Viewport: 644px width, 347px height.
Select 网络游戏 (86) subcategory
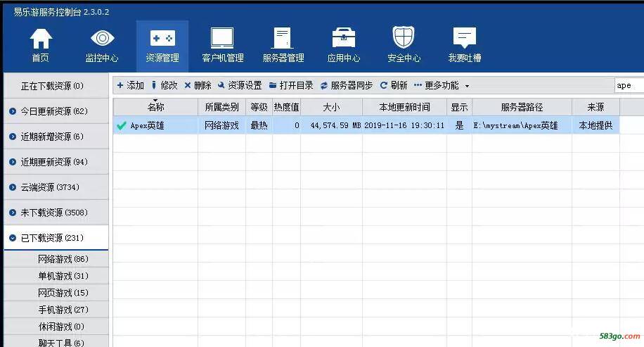[56, 259]
